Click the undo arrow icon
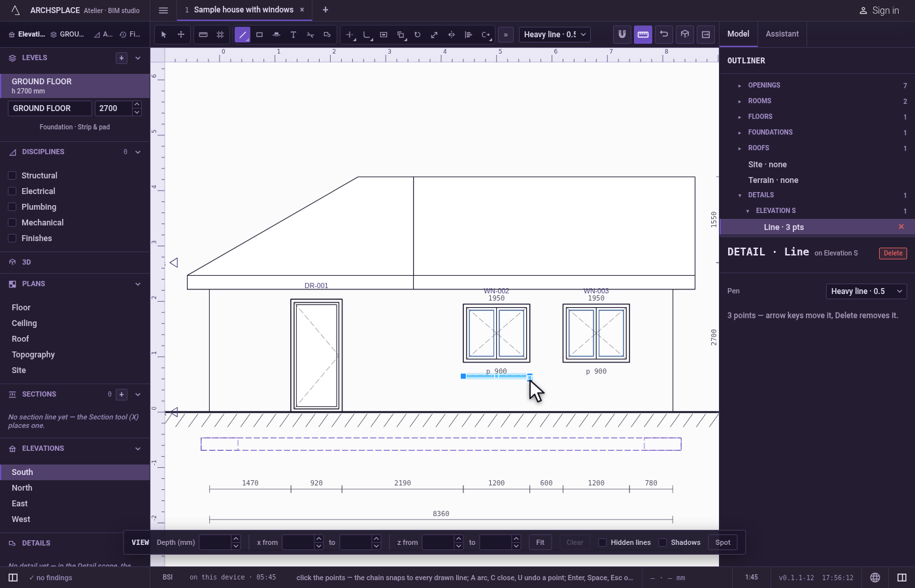 tap(664, 35)
